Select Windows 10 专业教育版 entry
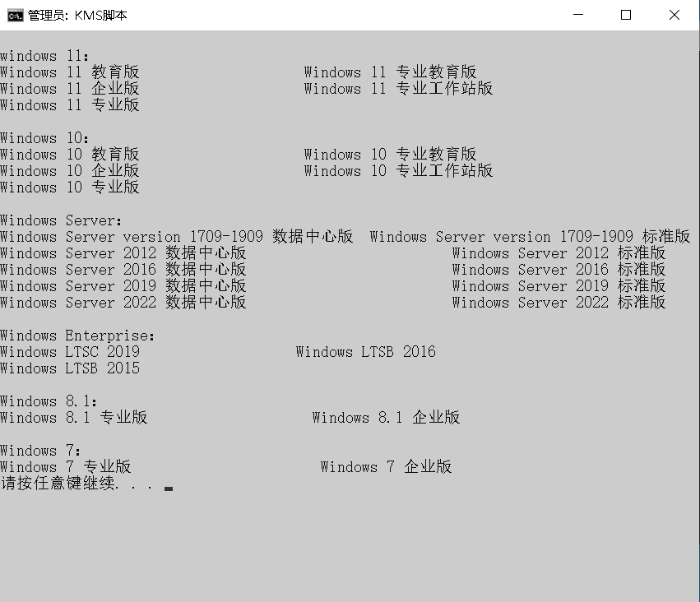700x602 pixels. point(392,154)
